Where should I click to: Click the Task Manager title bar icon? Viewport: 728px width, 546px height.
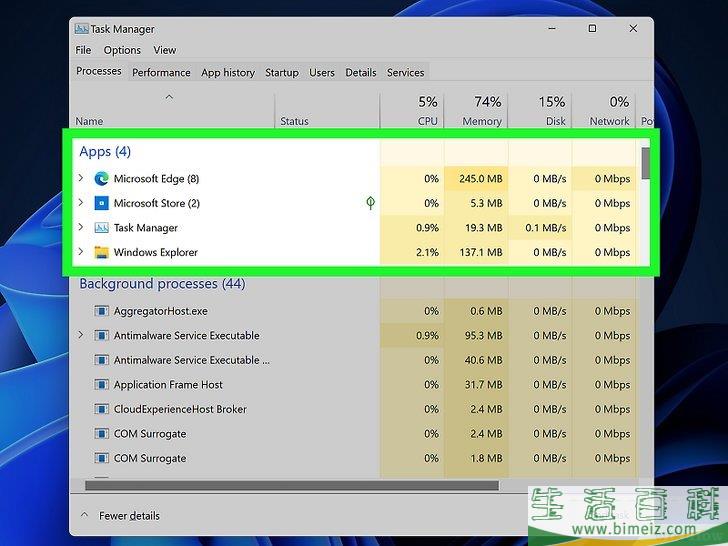[81, 29]
